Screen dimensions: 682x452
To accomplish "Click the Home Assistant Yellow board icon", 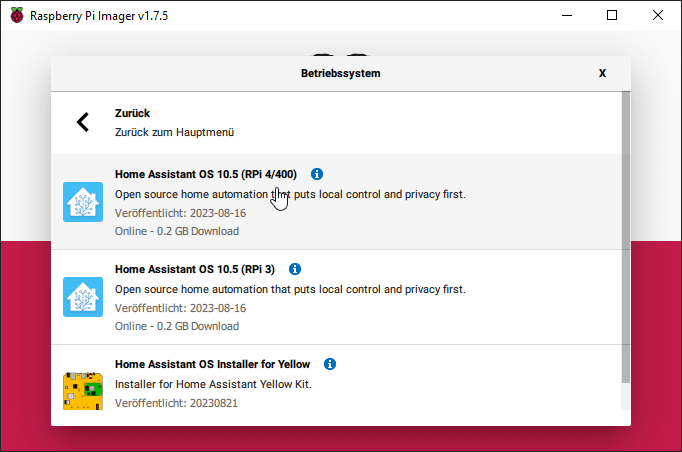I will tap(82, 390).
